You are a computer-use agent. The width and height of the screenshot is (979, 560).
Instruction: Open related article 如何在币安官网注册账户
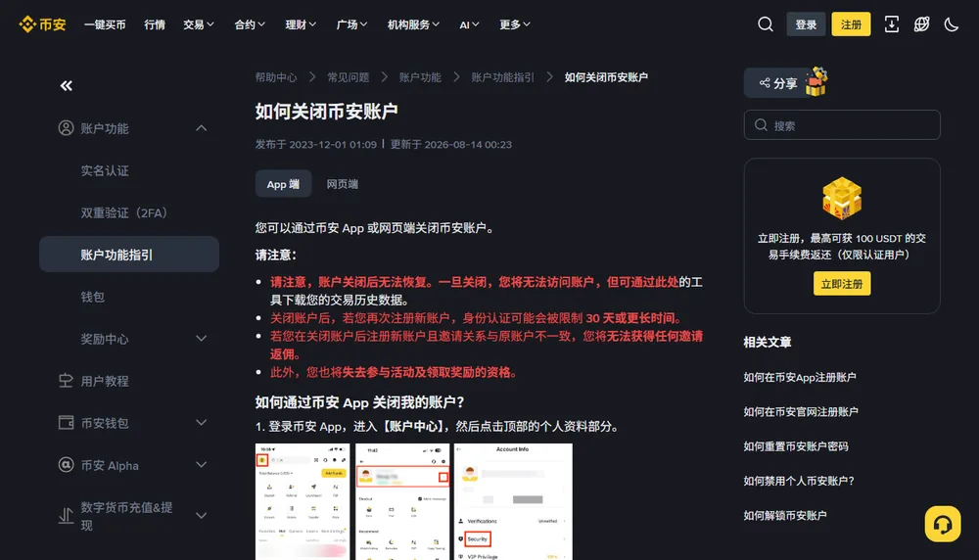tap(801, 411)
